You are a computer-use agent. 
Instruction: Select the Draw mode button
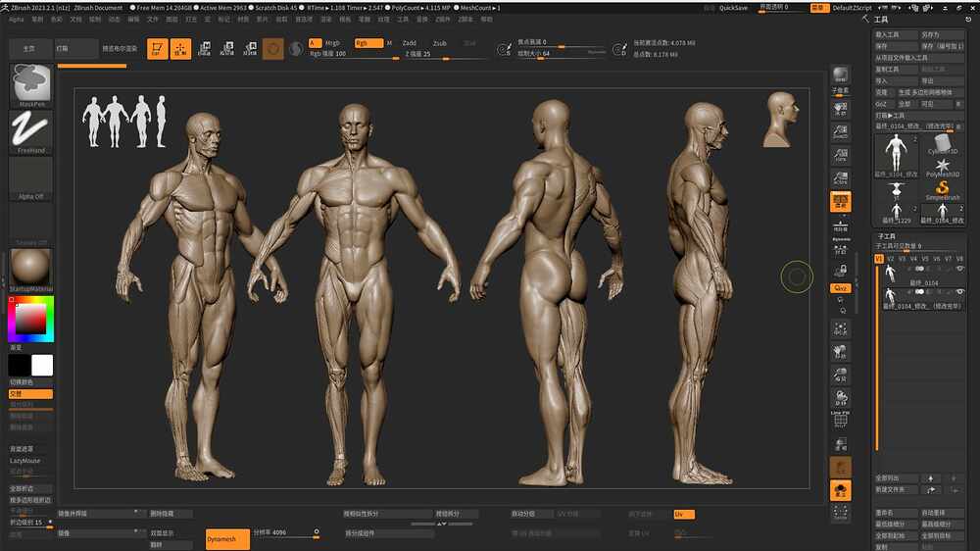coord(180,48)
